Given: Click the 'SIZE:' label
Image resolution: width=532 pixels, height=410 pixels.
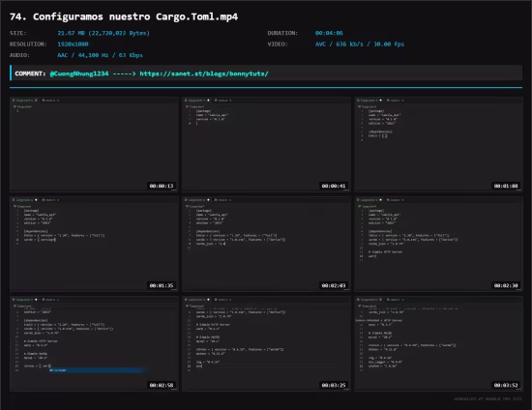Looking at the screenshot, I should tap(18, 33).
